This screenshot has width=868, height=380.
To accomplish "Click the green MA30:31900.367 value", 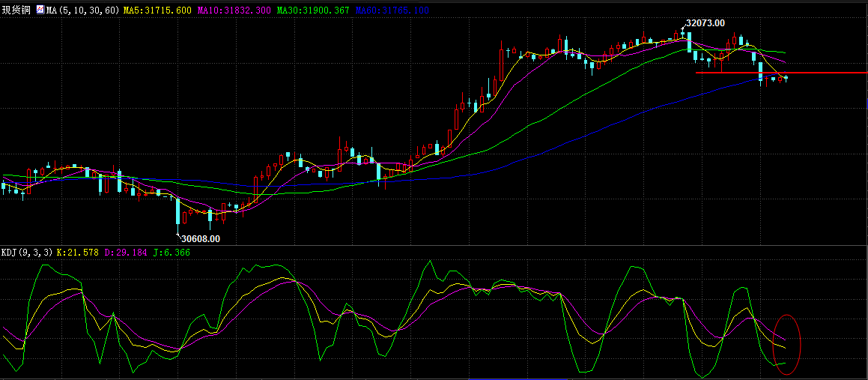I will (313, 10).
